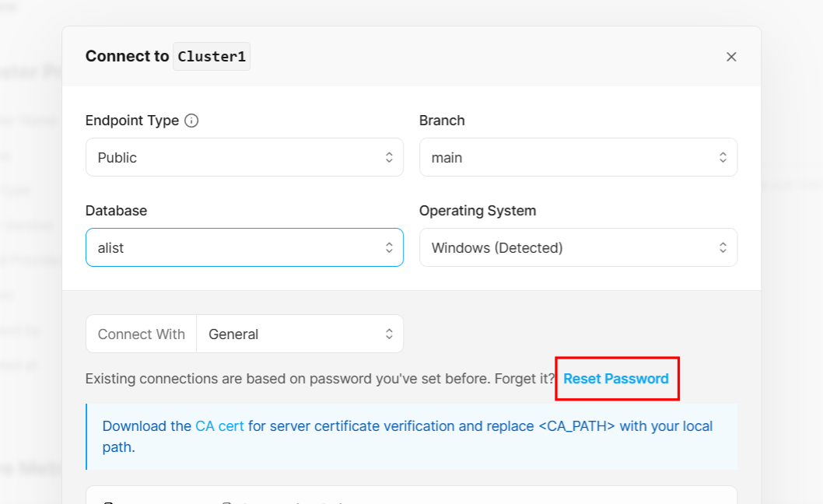Click the chevron arrows in Endpoint Type field
823x504 pixels.
[389, 157]
